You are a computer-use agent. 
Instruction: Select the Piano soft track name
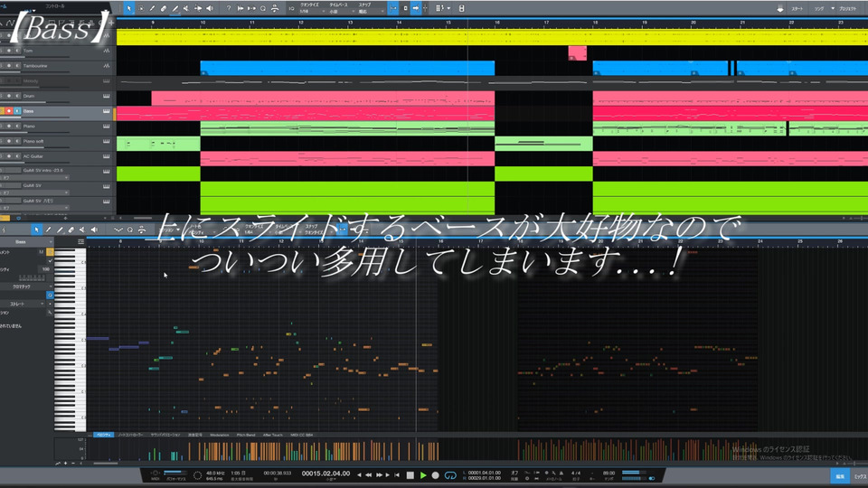point(33,142)
